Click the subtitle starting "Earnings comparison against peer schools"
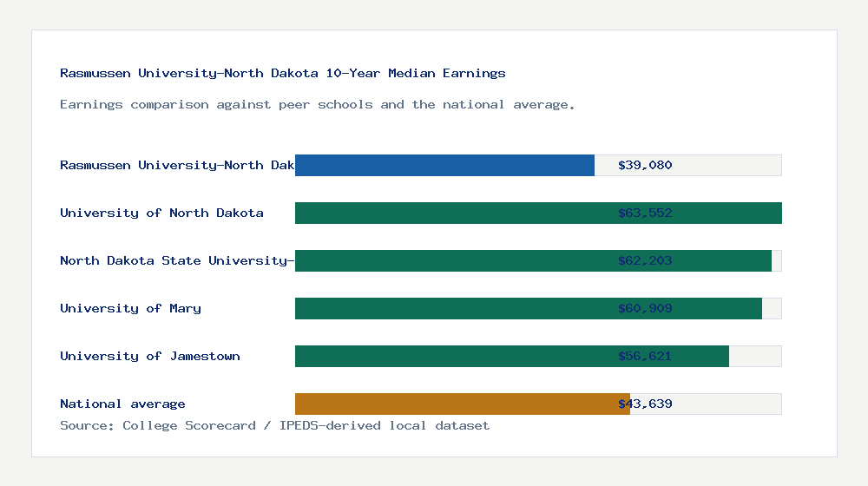868x486 pixels. pyautogui.click(x=317, y=105)
